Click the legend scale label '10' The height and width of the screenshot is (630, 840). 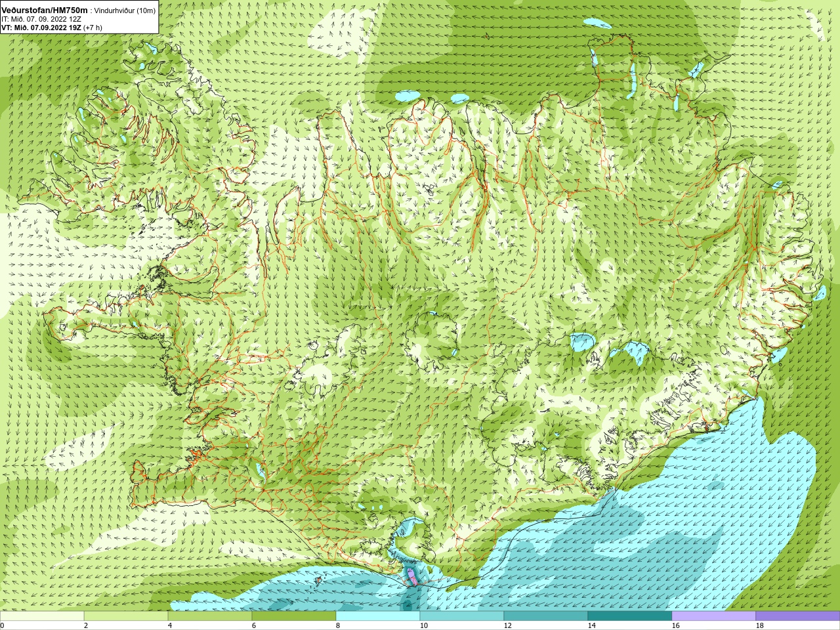pos(423,625)
